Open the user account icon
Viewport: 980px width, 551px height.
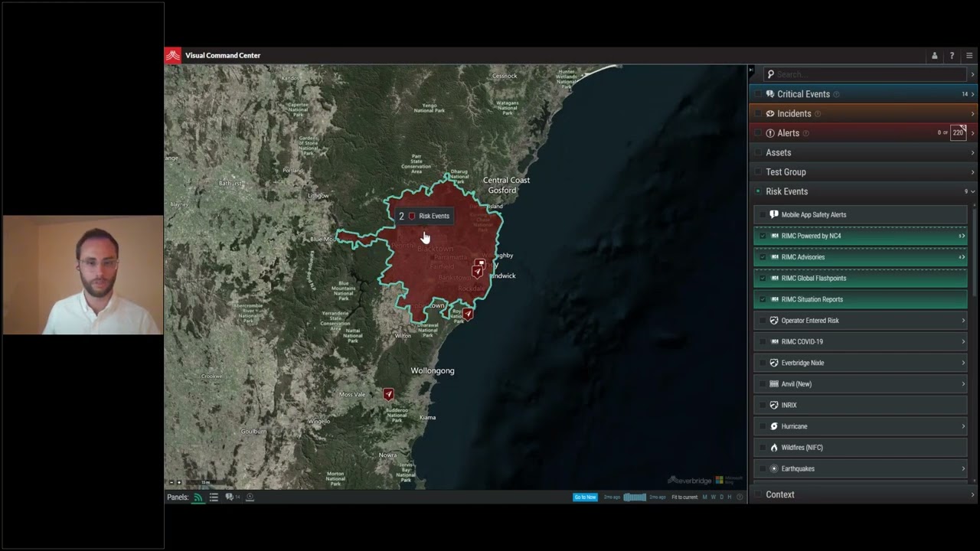934,56
